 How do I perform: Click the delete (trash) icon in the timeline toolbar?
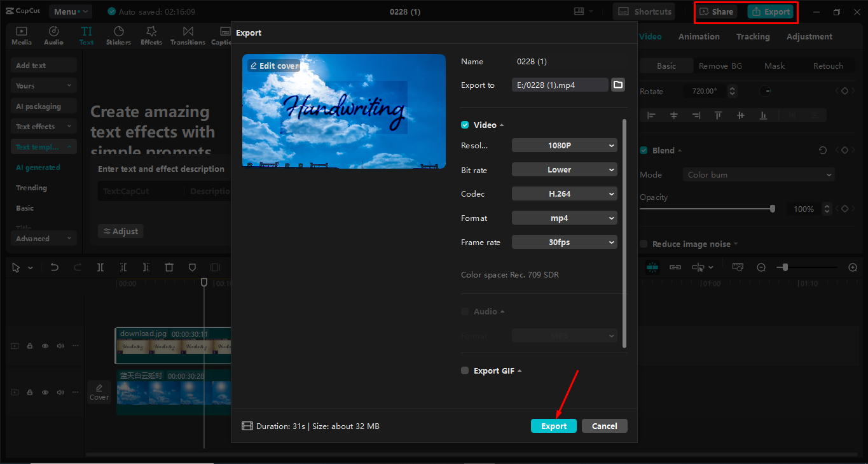[x=169, y=267]
